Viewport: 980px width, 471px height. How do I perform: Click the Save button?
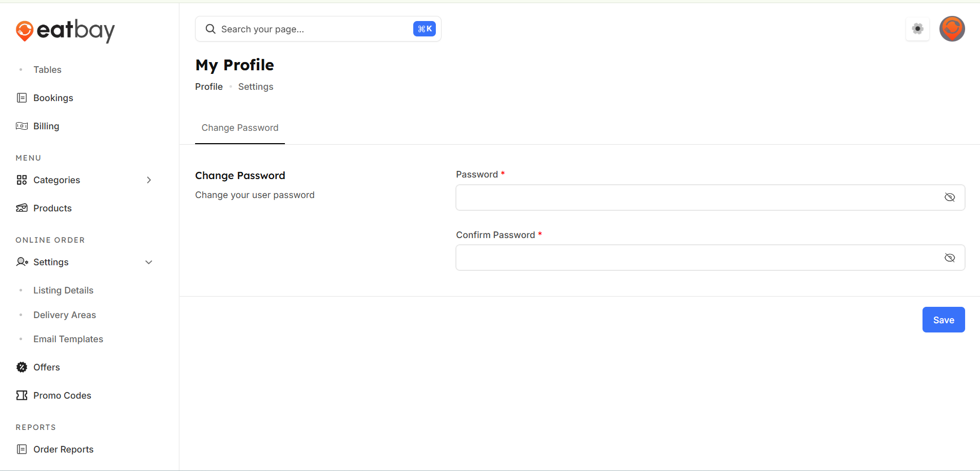943,320
